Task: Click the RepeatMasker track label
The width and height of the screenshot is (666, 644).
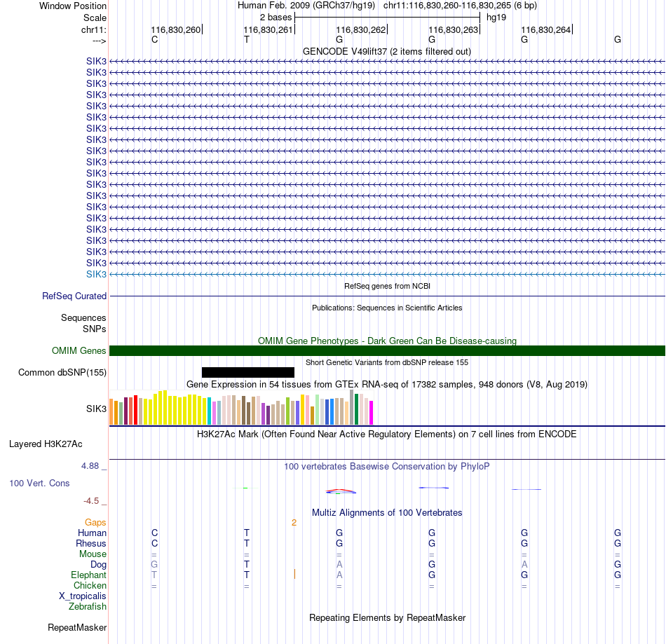Action: tap(77, 627)
